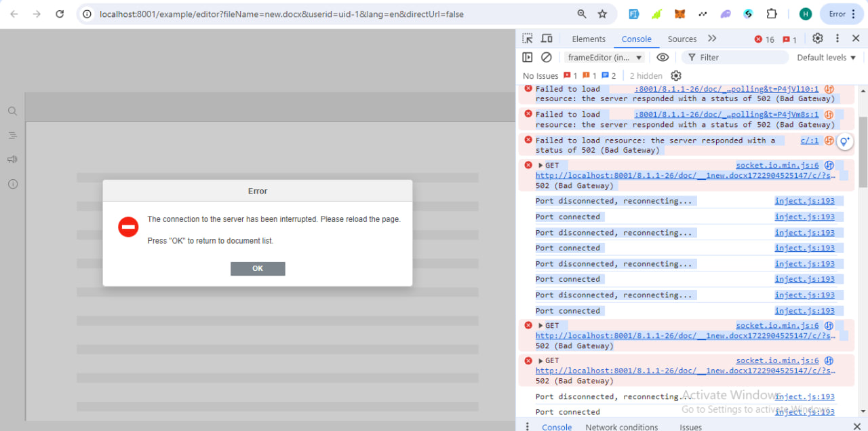Open the About info icon in left sidebar
The width and height of the screenshot is (868, 431).
pos(12,184)
